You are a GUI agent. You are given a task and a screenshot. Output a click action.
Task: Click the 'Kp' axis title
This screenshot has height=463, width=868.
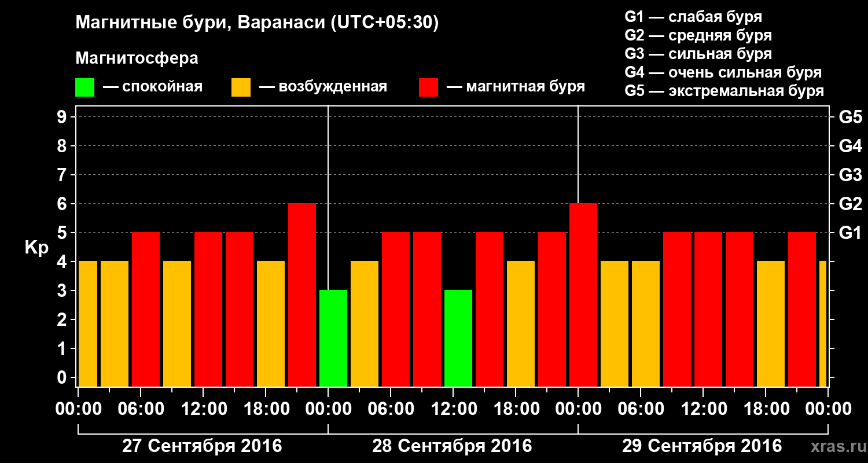[36, 247]
